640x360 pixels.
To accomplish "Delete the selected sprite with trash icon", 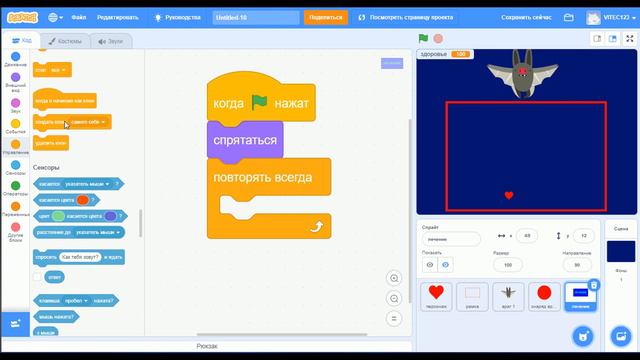I will (594, 285).
